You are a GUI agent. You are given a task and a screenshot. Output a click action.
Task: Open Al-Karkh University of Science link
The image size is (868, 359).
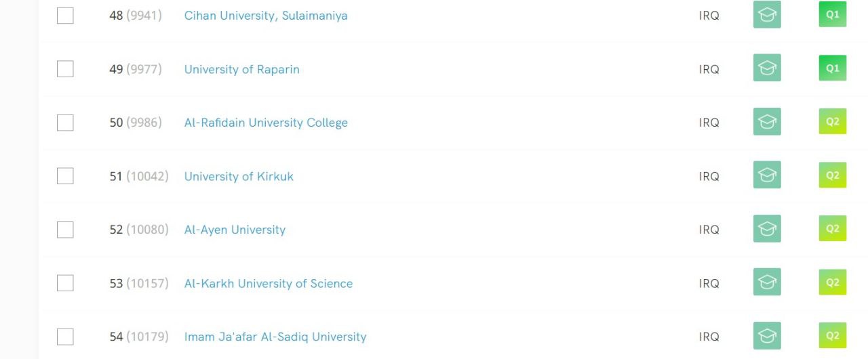269,283
